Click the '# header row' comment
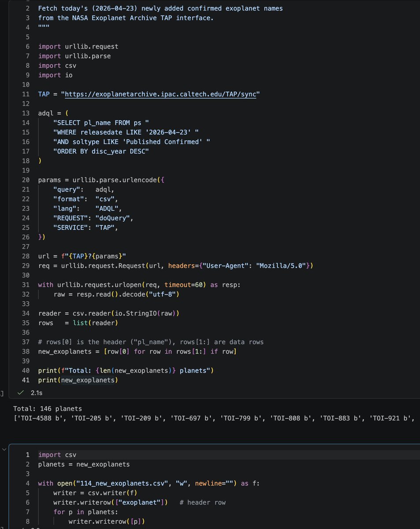The width and height of the screenshot is (420, 529). pos(203,503)
